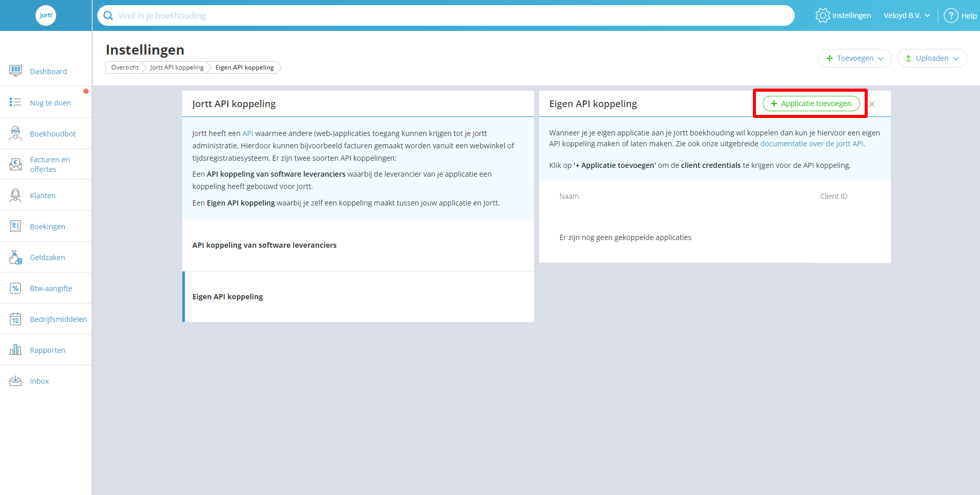The height and width of the screenshot is (495, 980).
Task: Expand the Uploaden dropdown
Action: [932, 58]
